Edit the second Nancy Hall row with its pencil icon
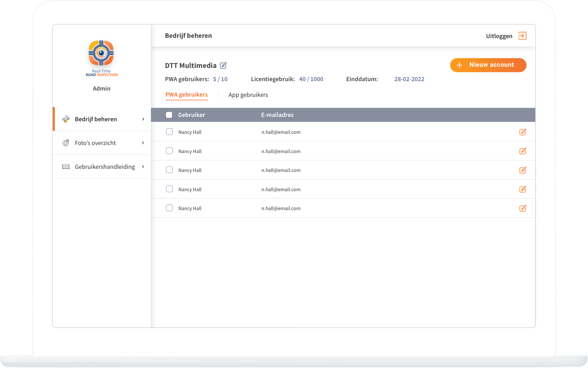 pos(523,151)
